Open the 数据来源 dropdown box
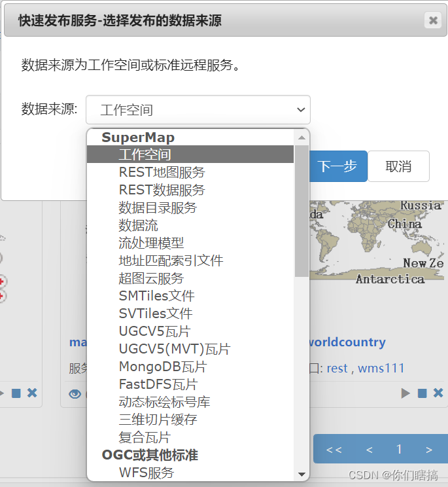This screenshot has width=448, height=487. [x=198, y=109]
